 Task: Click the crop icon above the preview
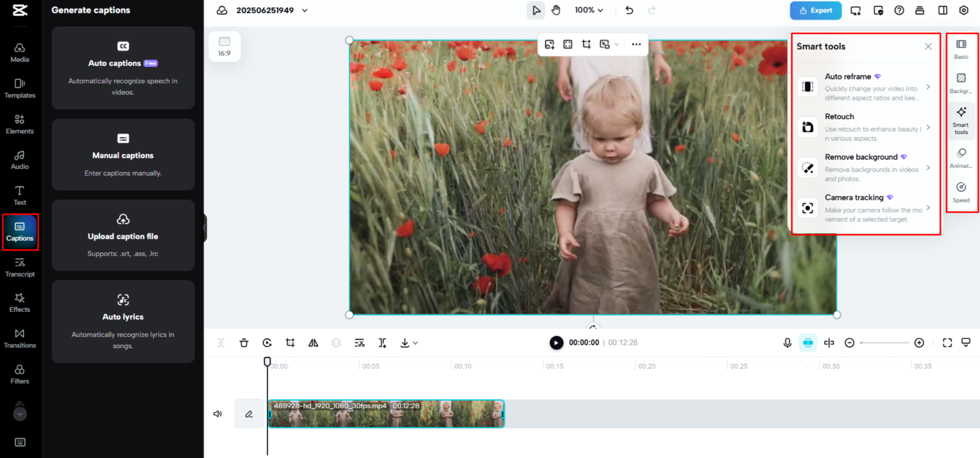point(586,44)
